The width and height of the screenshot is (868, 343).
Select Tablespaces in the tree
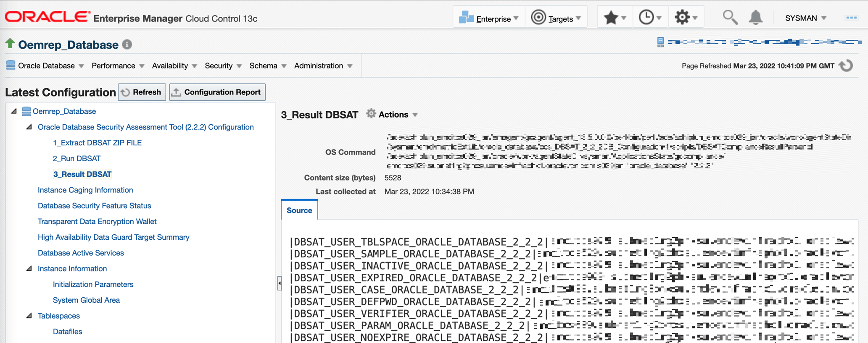58,316
